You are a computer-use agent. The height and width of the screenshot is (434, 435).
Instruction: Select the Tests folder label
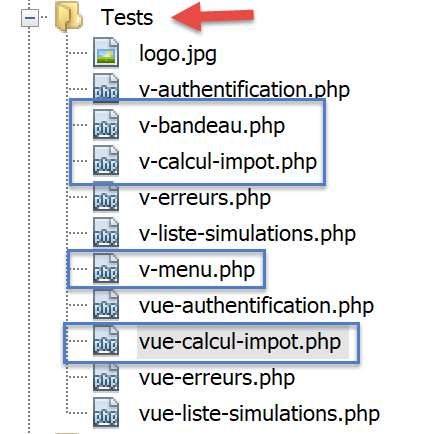pyautogui.click(x=127, y=17)
